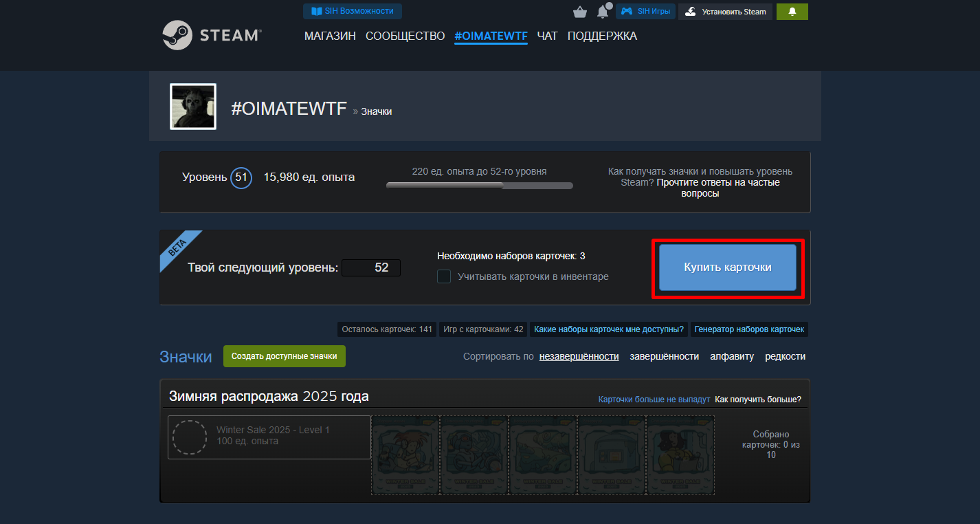
Task: Open the shopping basket icon
Action: pos(579,12)
